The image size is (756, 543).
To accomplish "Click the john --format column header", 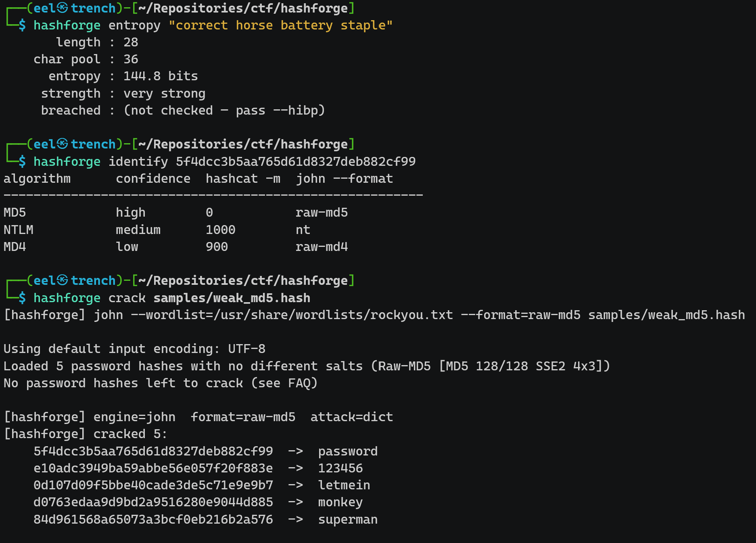I will 345,179.
